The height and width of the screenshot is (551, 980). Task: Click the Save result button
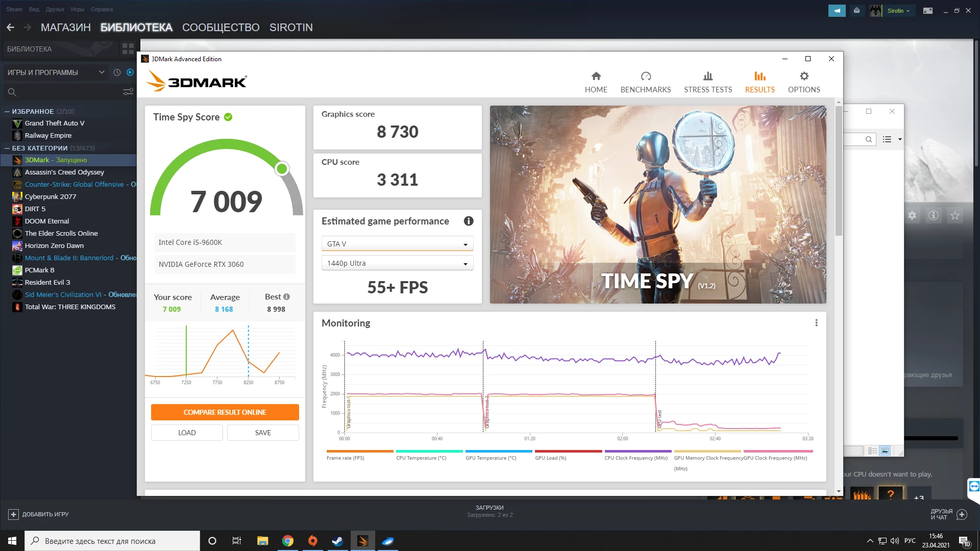pyautogui.click(x=263, y=433)
